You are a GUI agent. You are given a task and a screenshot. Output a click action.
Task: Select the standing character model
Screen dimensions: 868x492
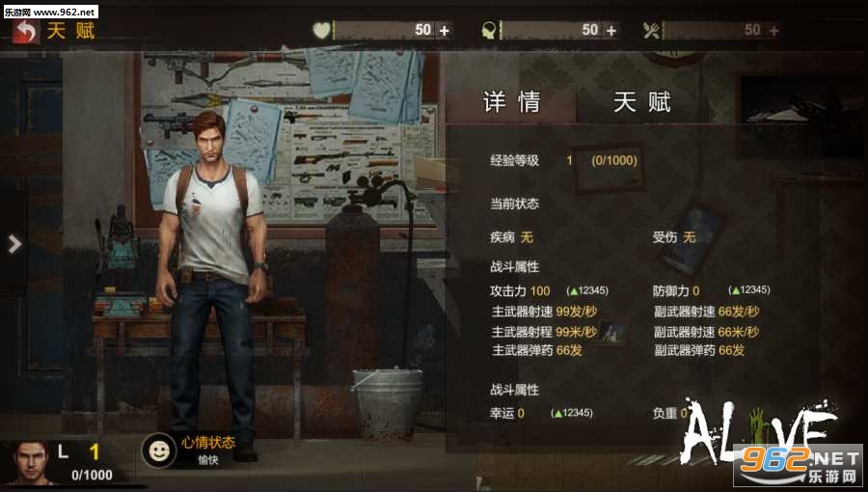[x=211, y=285]
